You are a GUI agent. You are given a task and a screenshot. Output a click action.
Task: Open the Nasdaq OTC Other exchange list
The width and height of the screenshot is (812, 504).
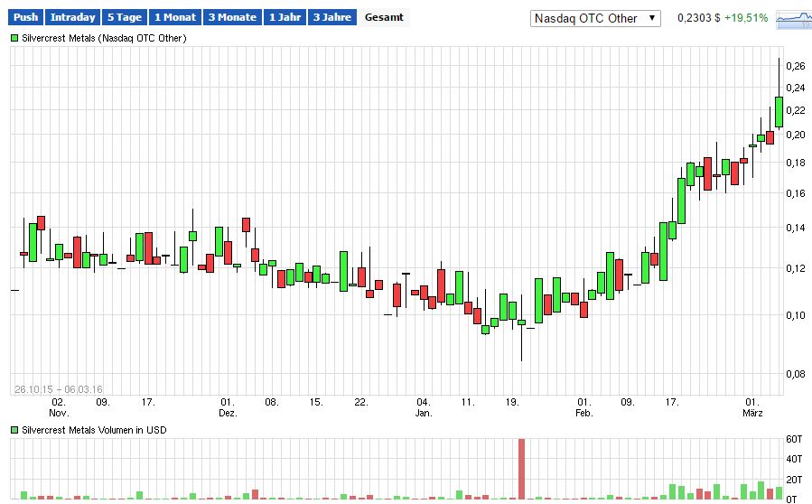click(594, 18)
